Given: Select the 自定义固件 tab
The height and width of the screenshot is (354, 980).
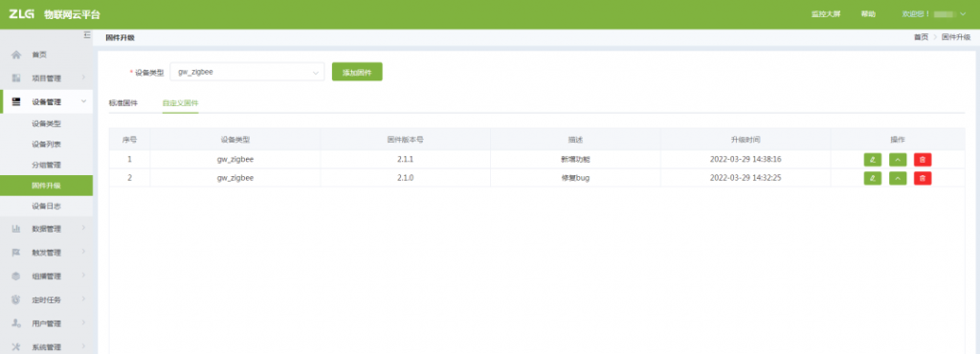Looking at the screenshot, I should pos(180,103).
